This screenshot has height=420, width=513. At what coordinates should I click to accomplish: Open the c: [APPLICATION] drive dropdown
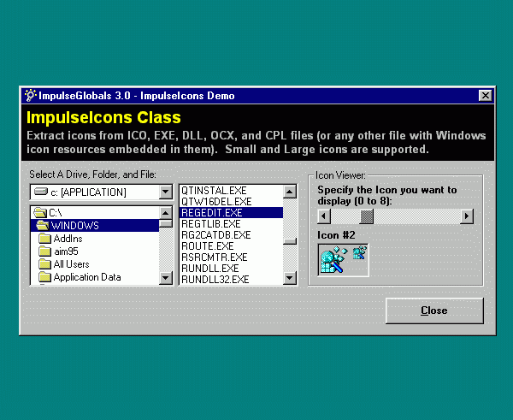pyautogui.click(x=166, y=192)
